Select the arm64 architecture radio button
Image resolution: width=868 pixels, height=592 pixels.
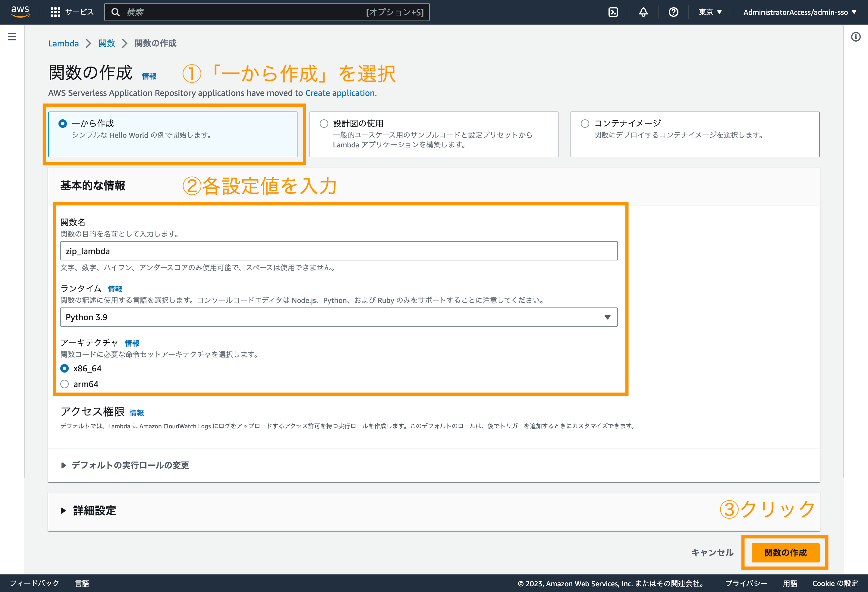64,384
